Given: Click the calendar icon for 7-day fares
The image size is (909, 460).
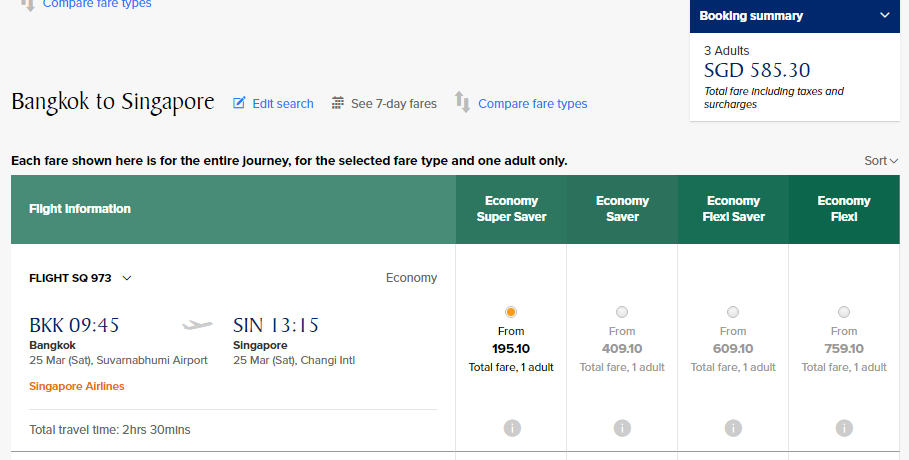Looking at the screenshot, I should tap(337, 103).
